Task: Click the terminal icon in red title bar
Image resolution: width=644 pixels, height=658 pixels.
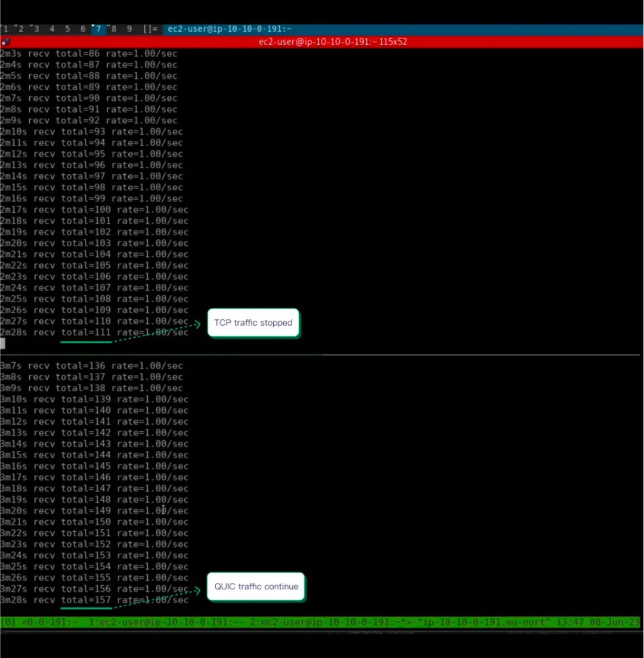Action: click(x=5, y=42)
